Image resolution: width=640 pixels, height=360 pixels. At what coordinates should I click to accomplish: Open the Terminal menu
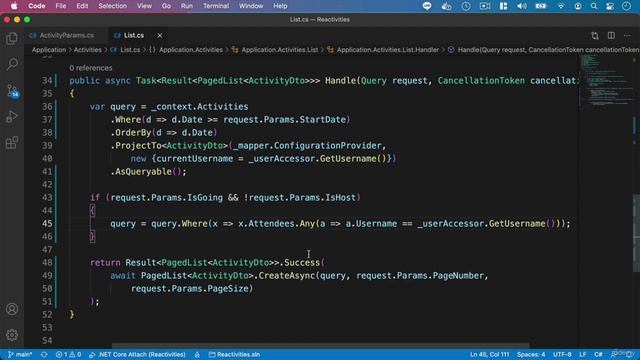tap(216, 6)
